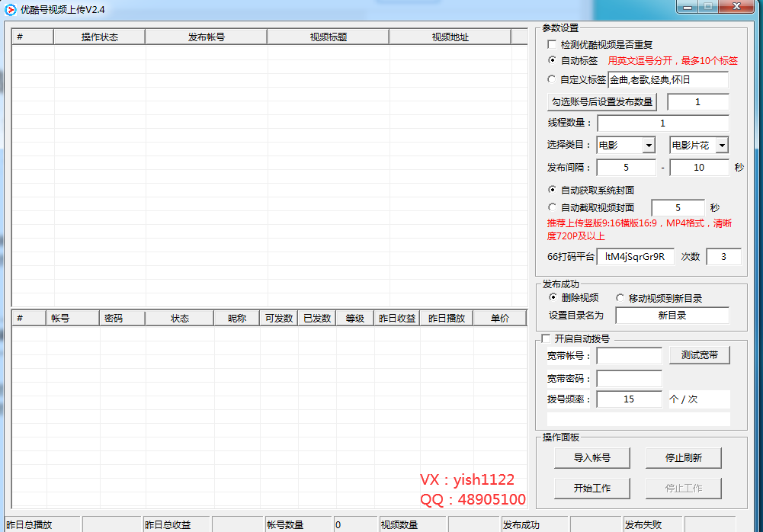Image resolution: width=763 pixels, height=532 pixels.
Task: Focus the publish count field beside 勾选账号后设置发布数量
Action: (x=698, y=101)
